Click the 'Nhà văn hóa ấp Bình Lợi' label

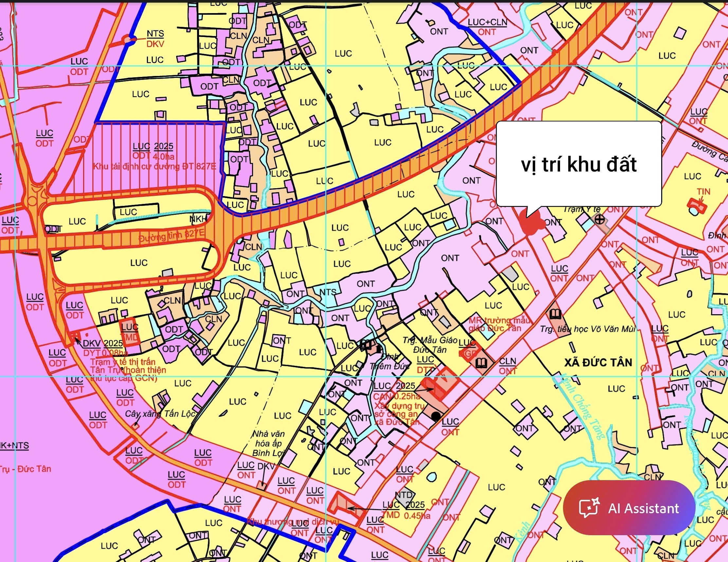tap(268, 443)
